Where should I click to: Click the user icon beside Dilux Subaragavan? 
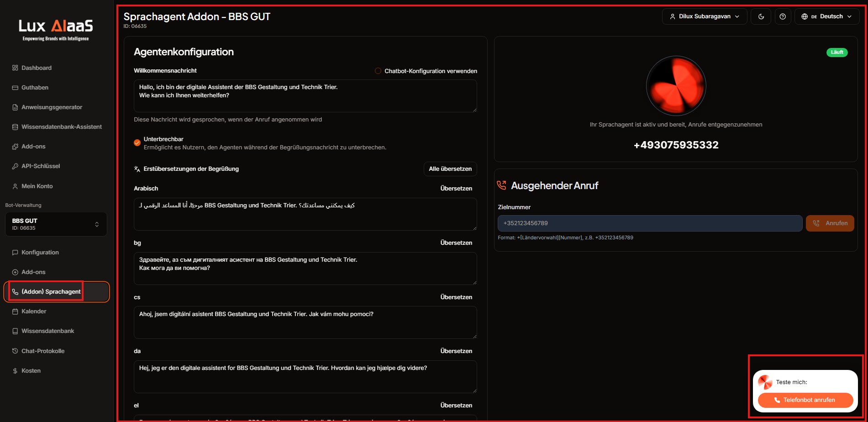[673, 16]
